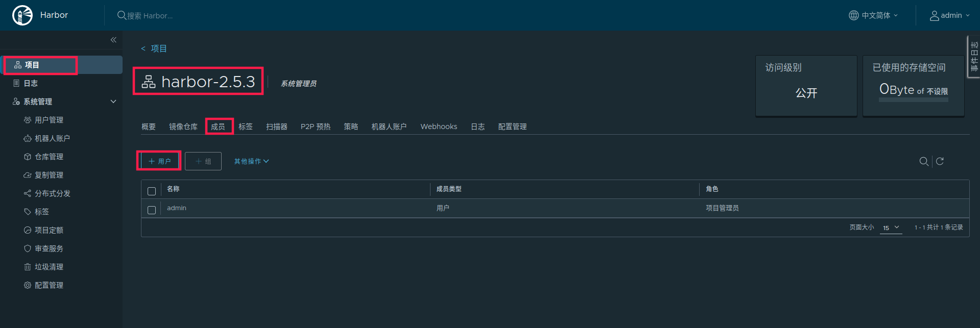
Task: Click the search magnifier icon in the header
Action: pos(122,15)
